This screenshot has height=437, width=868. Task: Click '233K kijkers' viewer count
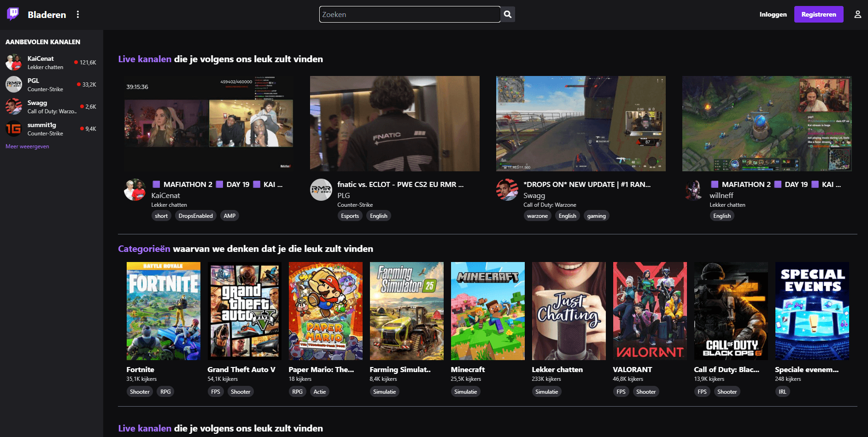(546, 379)
